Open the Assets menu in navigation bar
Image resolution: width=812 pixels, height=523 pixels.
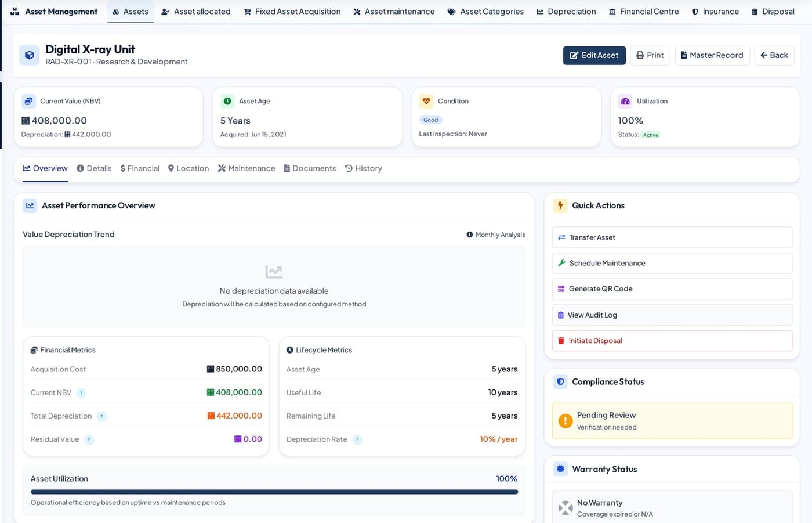click(130, 12)
